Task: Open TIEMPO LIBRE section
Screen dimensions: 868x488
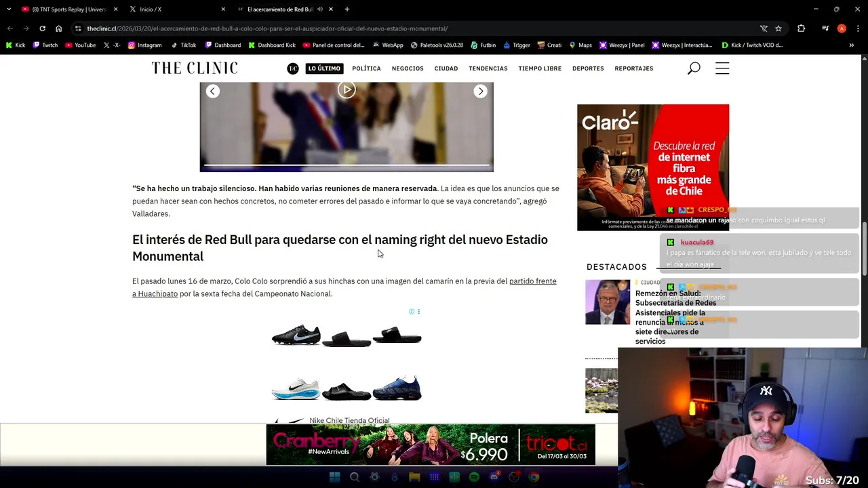Action: (x=540, y=68)
